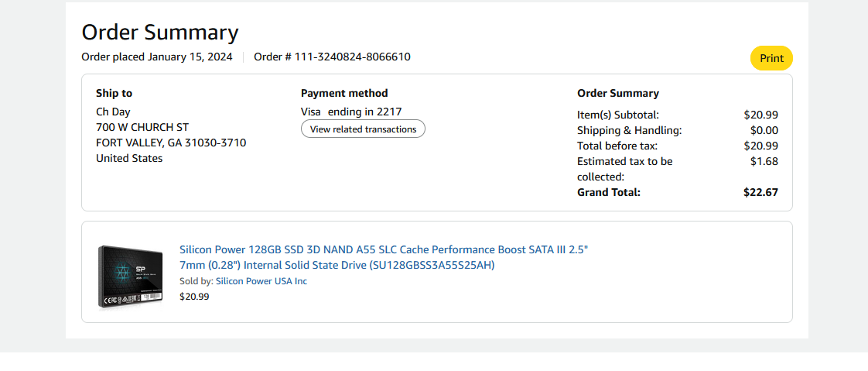This screenshot has height=371, width=868.
Task: Click the estimated tax amount $1.68
Action: pos(764,161)
